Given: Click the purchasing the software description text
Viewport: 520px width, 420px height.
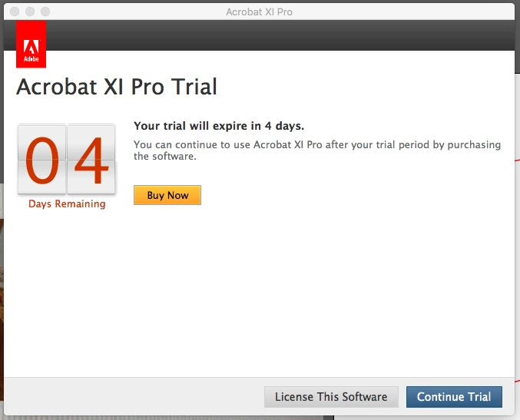Looking at the screenshot, I should pos(317,150).
